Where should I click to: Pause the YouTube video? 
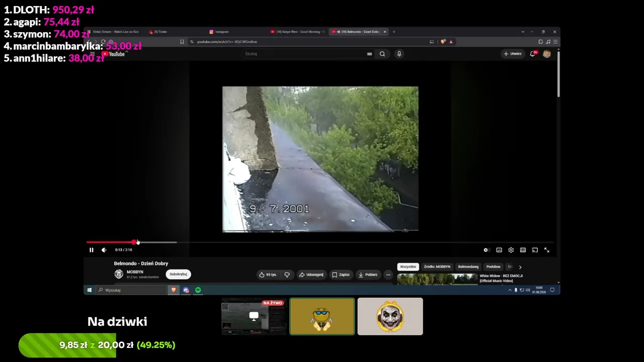click(x=91, y=250)
